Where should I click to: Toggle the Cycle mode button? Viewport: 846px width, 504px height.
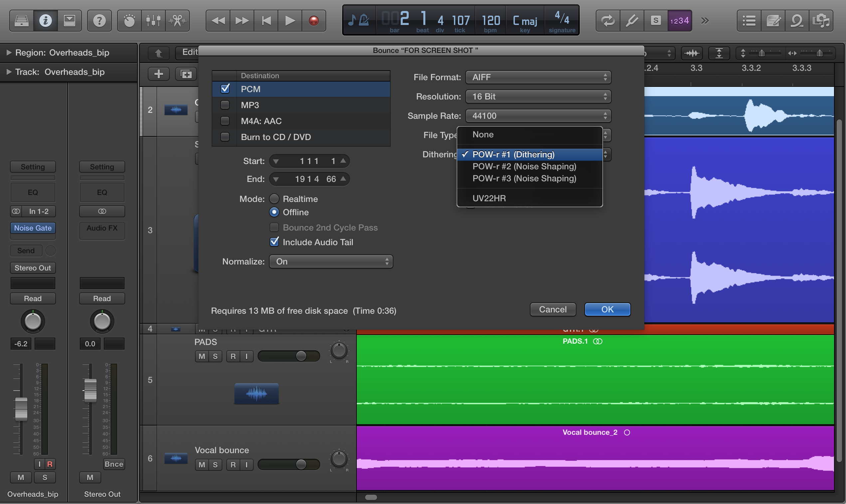[x=607, y=21]
